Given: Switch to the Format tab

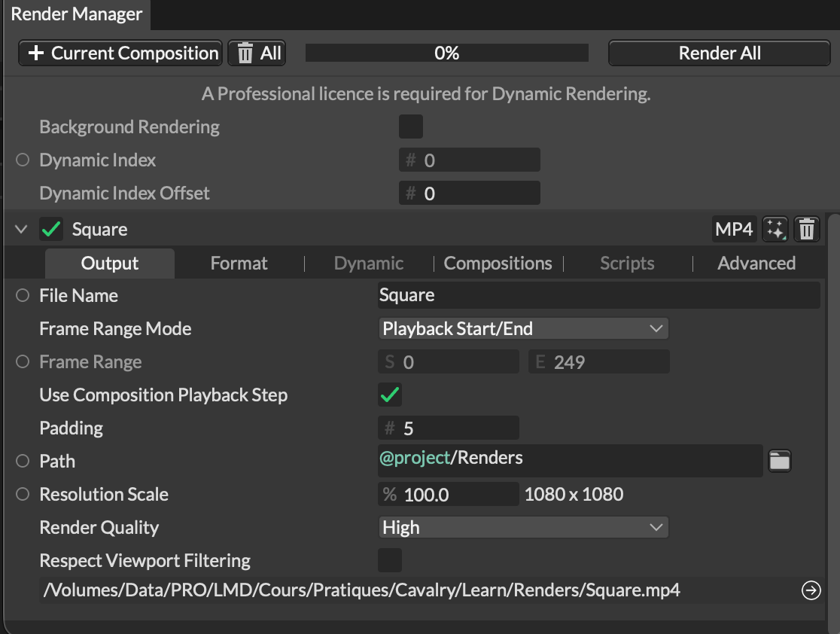Looking at the screenshot, I should point(239,264).
